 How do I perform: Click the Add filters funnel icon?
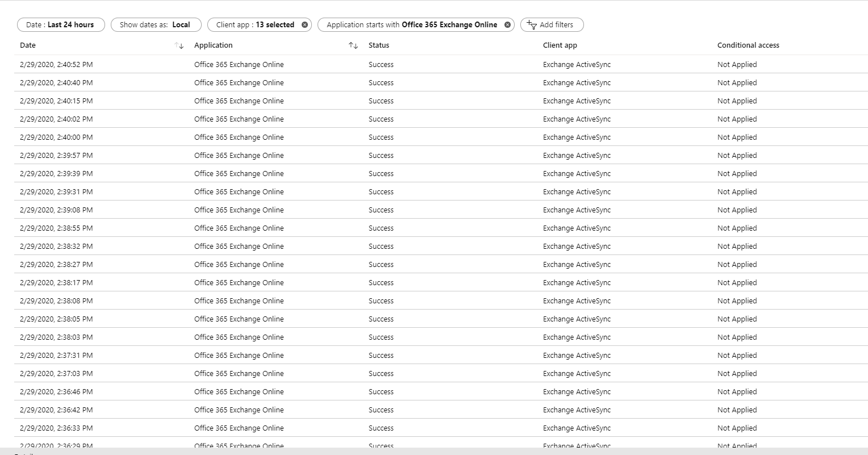point(532,24)
